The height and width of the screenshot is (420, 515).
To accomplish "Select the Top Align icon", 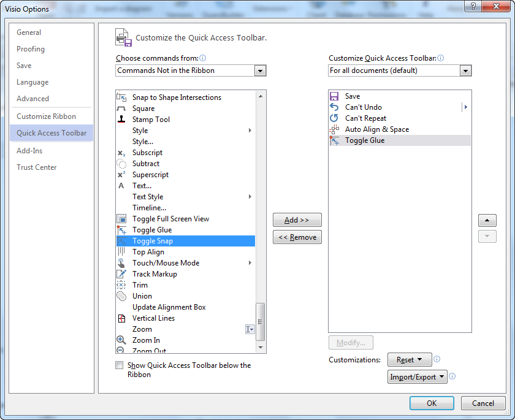I will [x=121, y=251].
